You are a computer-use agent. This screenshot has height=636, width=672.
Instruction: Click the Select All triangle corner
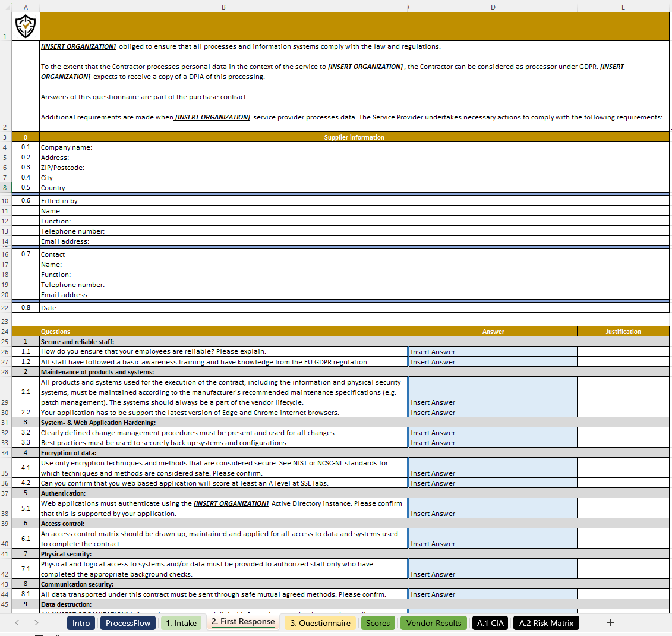pyautogui.click(x=6, y=7)
